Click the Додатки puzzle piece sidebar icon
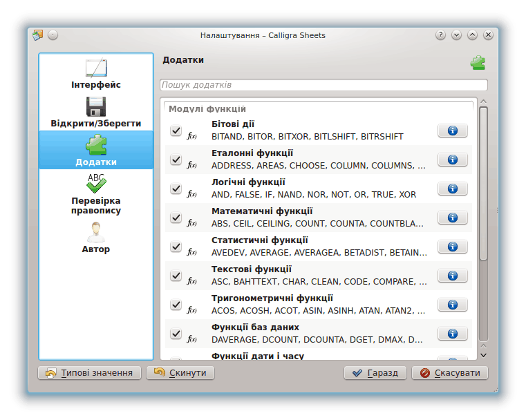Viewport: 526px width, 420px height. tap(95, 145)
